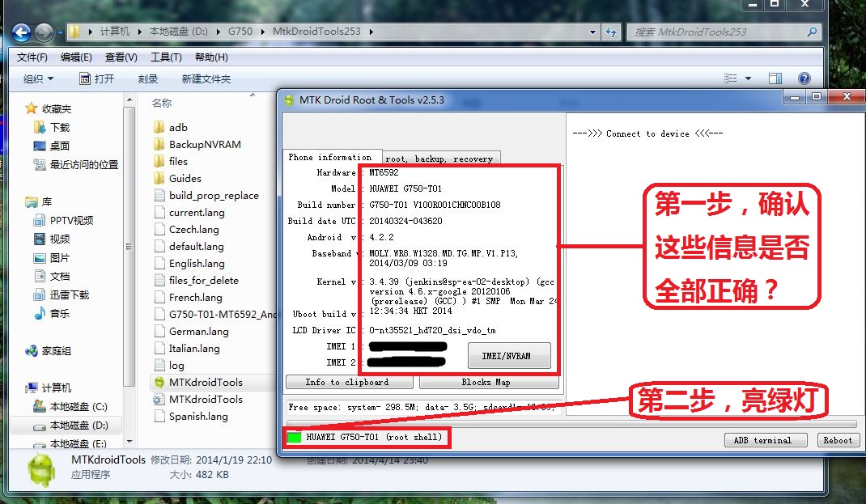
Task: Click the ADB terminal button
Action: 766,440
